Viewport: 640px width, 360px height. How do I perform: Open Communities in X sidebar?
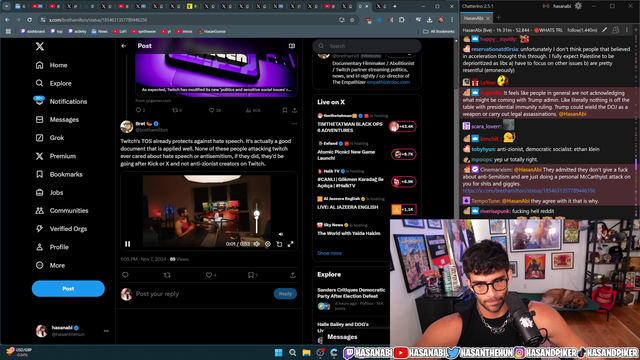coord(62,211)
